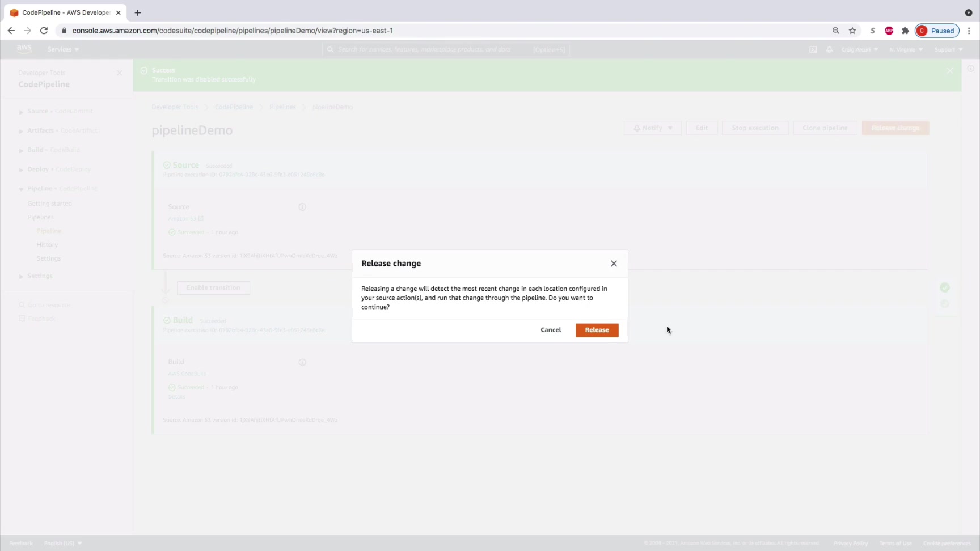The image size is (980, 551).
Task: Click the Source stage Amazon S3 link
Action: (185, 219)
